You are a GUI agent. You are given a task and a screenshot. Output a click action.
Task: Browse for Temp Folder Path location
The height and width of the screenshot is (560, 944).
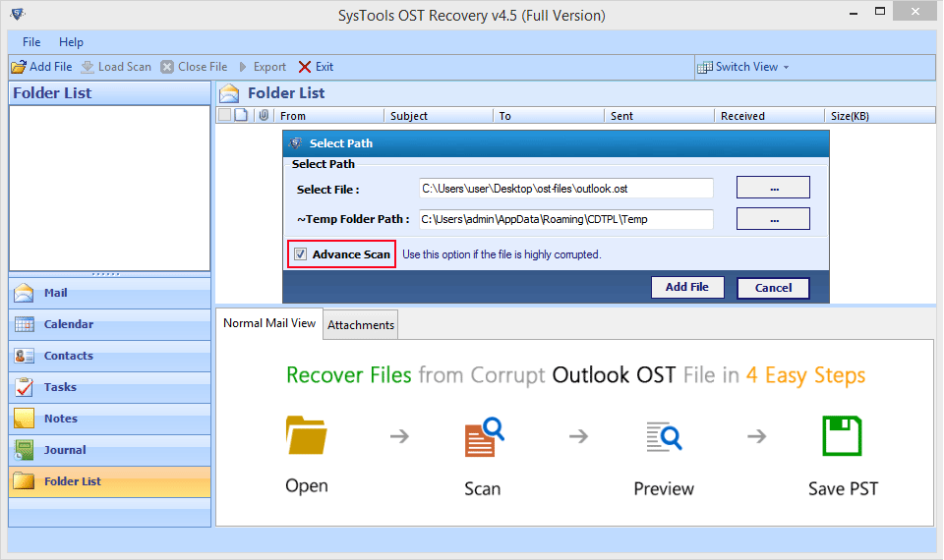pyautogui.click(x=773, y=219)
